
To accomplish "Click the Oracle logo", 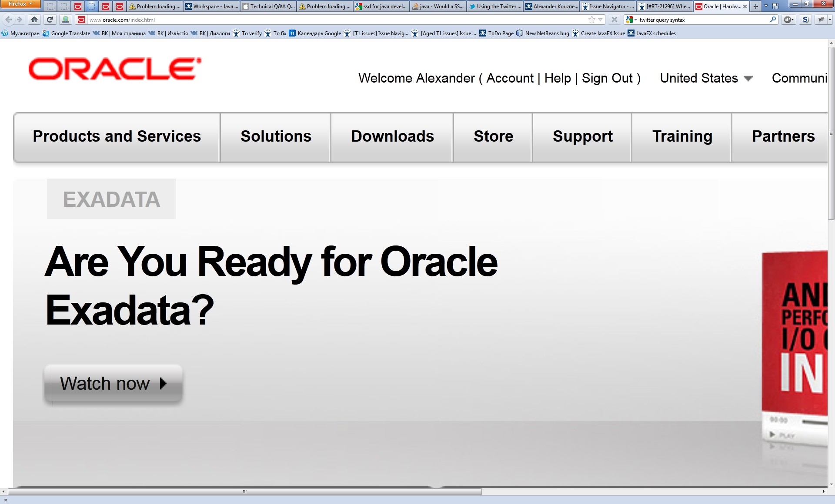I will click(115, 69).
